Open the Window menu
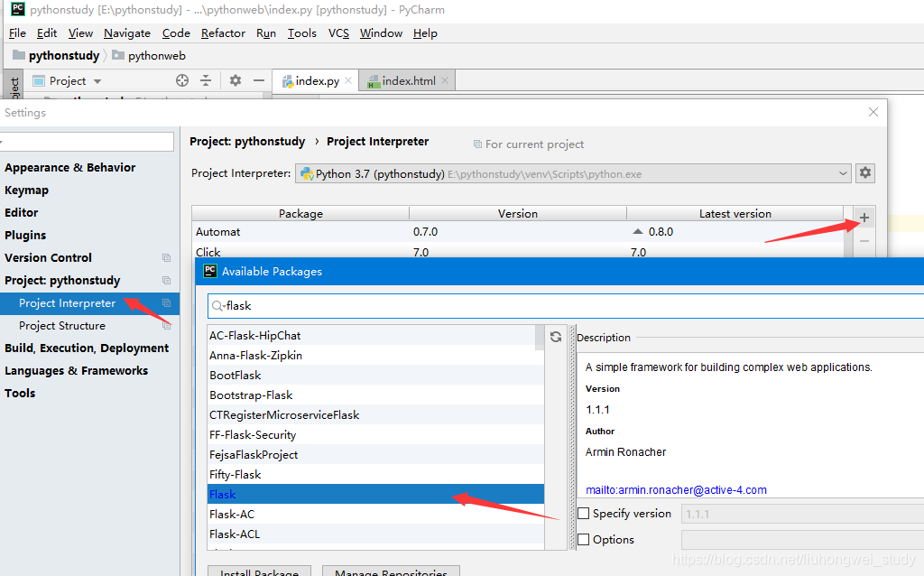The image size is (924, 576). [381, 33]
